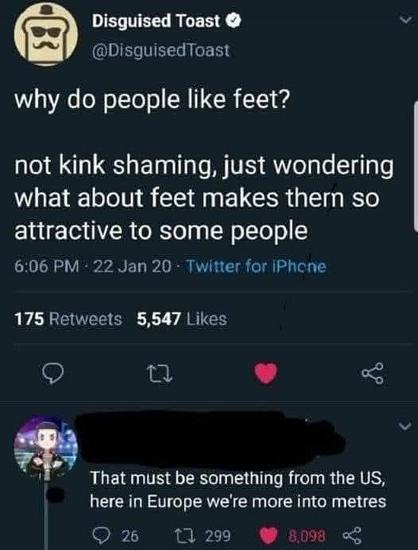
Task: Click the scrollbar thumb on the right edge
Action: click(x=416, y=168)
